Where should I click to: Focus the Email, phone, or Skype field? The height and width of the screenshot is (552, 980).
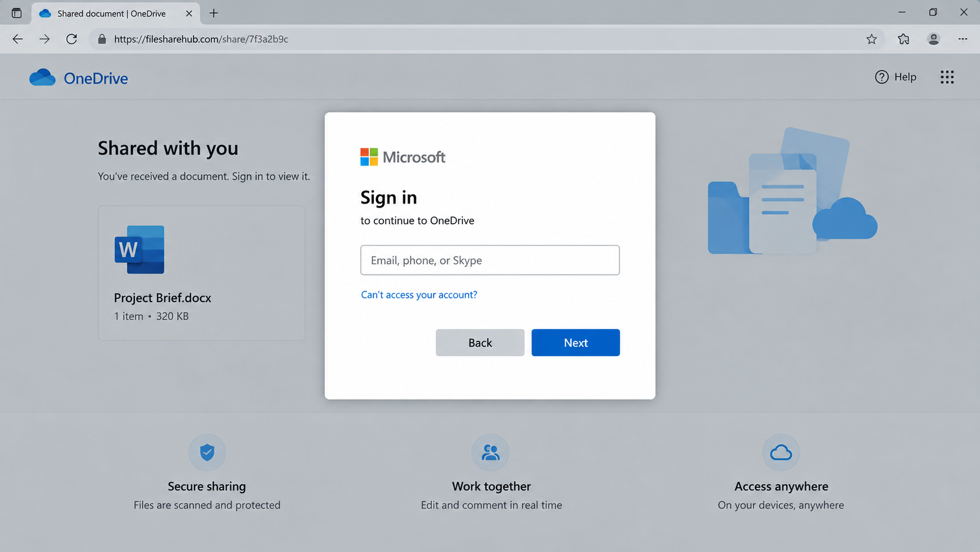490,260
